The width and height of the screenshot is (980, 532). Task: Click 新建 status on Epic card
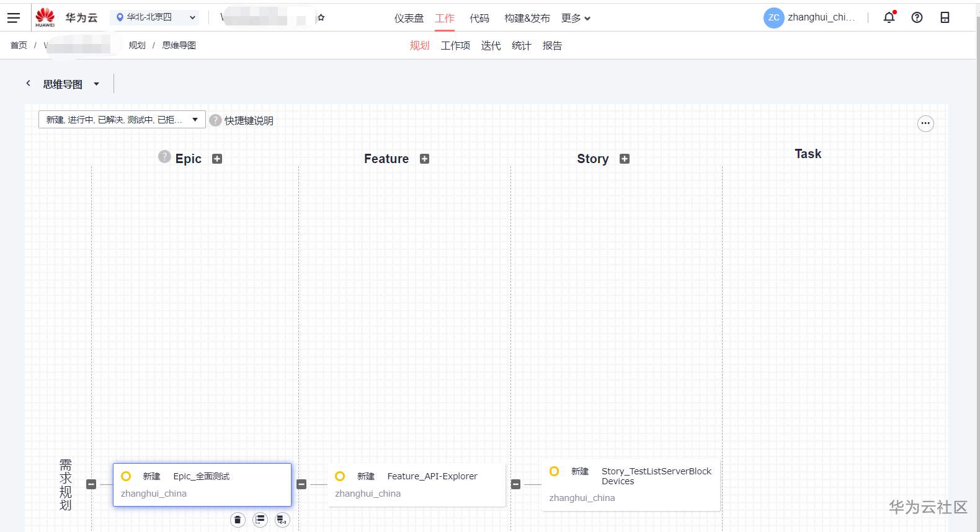tap(151, 476)
